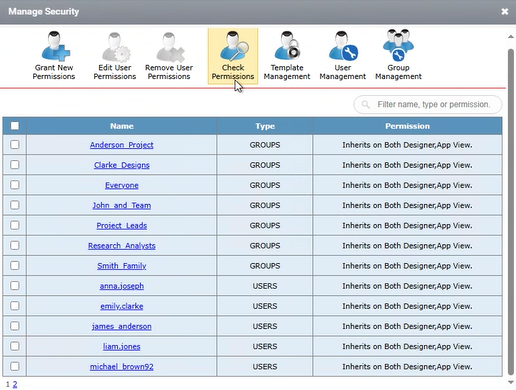Viewport: 516px width, 390px height.
Task: Click the liam.jones user link
Action: tap(122, 347)
